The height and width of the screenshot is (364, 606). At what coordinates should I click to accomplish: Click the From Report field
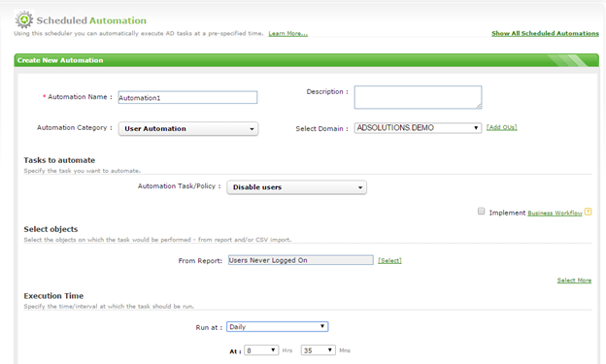pos(301,260)
